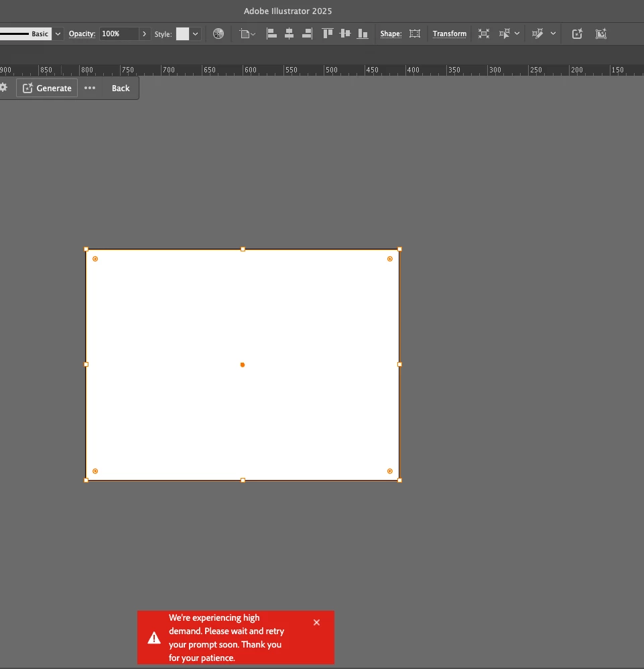Click the Generate button
Screen dimensions: 644x669
47,88
